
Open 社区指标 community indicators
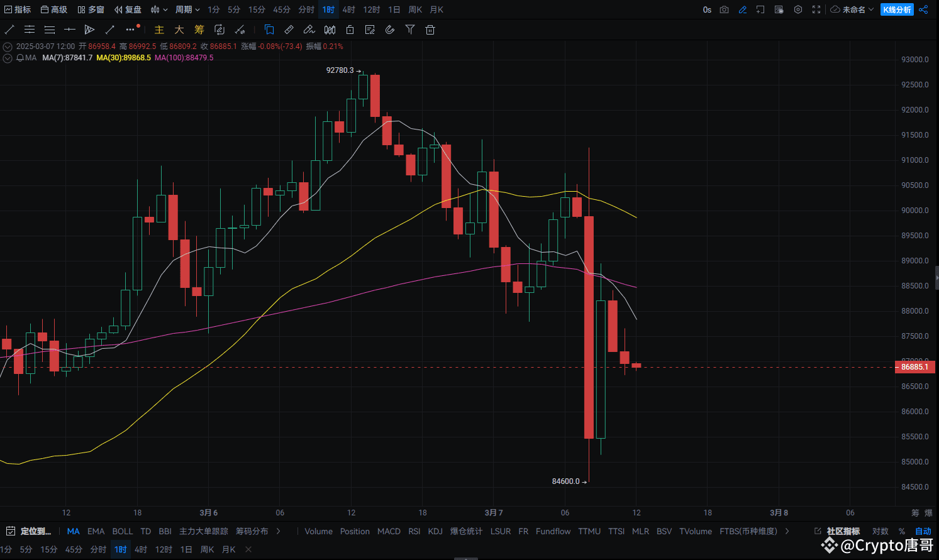coord(837,531)
